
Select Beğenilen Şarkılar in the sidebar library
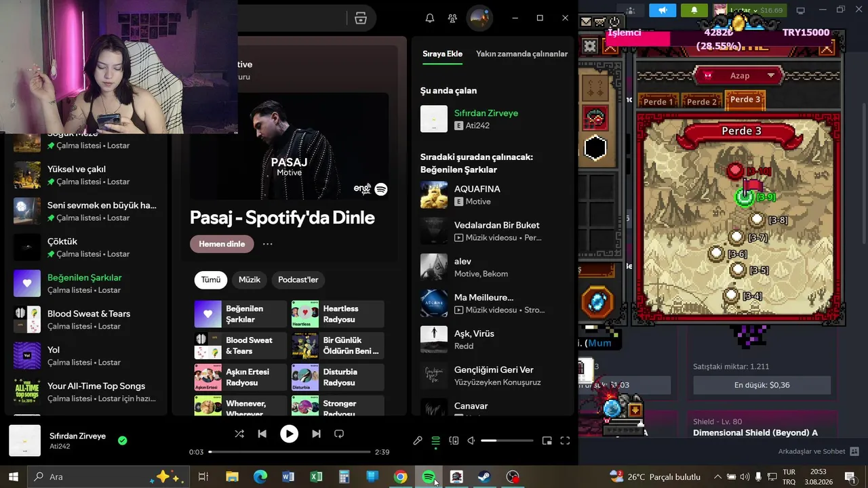pos(86,283)
